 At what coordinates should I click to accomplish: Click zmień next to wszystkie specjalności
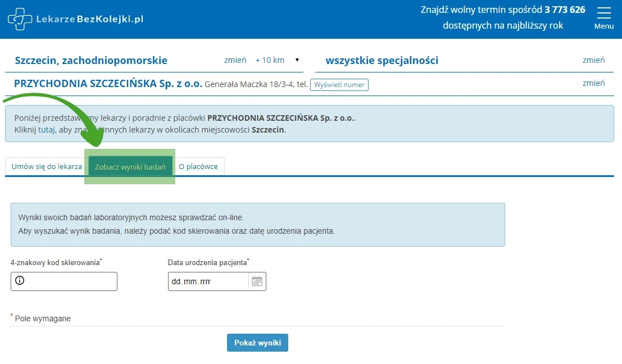point(594,60)
